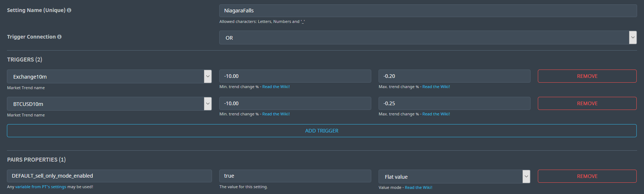Remove the DEFAULT_sell_only_mode_enabled pair property

tap(587, 176)
